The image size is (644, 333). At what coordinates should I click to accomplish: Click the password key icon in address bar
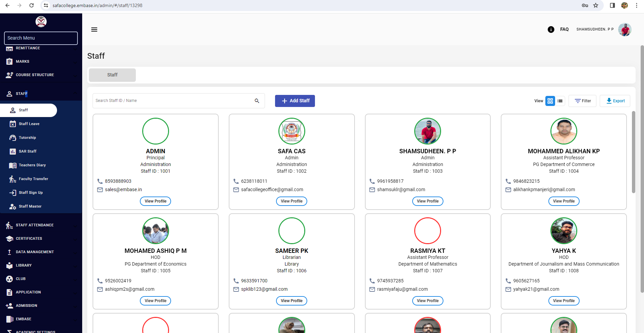[x=585, y=5]
